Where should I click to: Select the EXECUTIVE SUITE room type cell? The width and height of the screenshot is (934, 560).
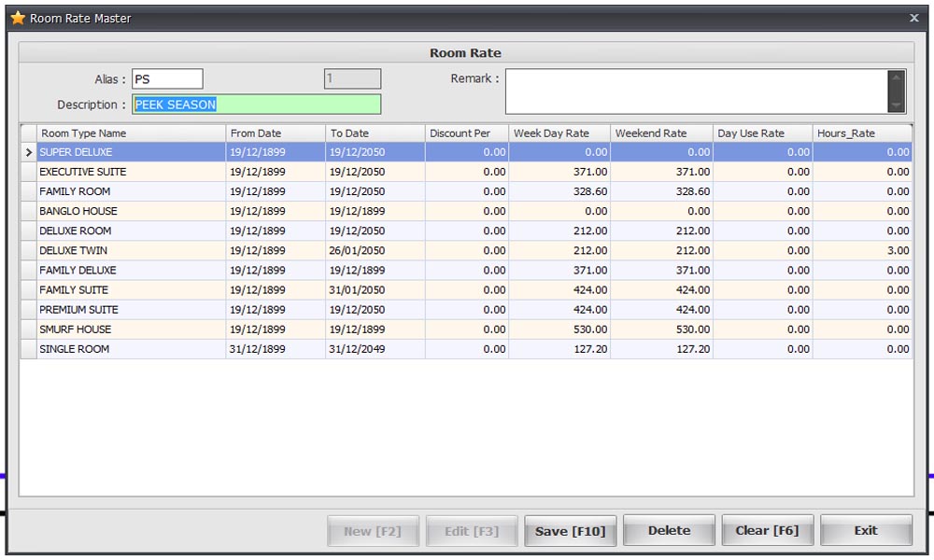tap(131, 172)
